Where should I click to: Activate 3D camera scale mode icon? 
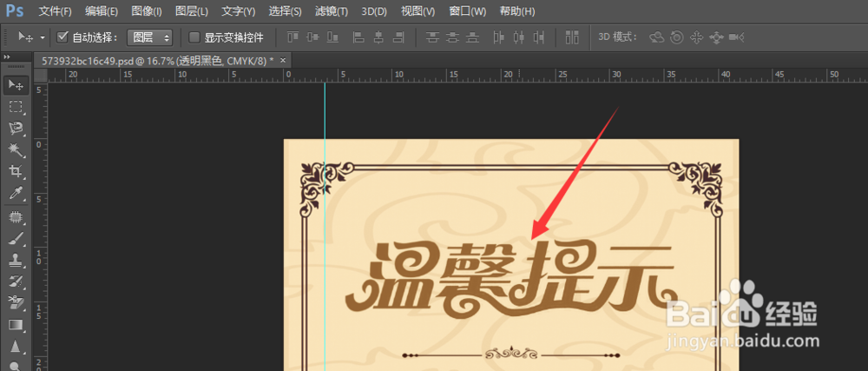[736, 37]
